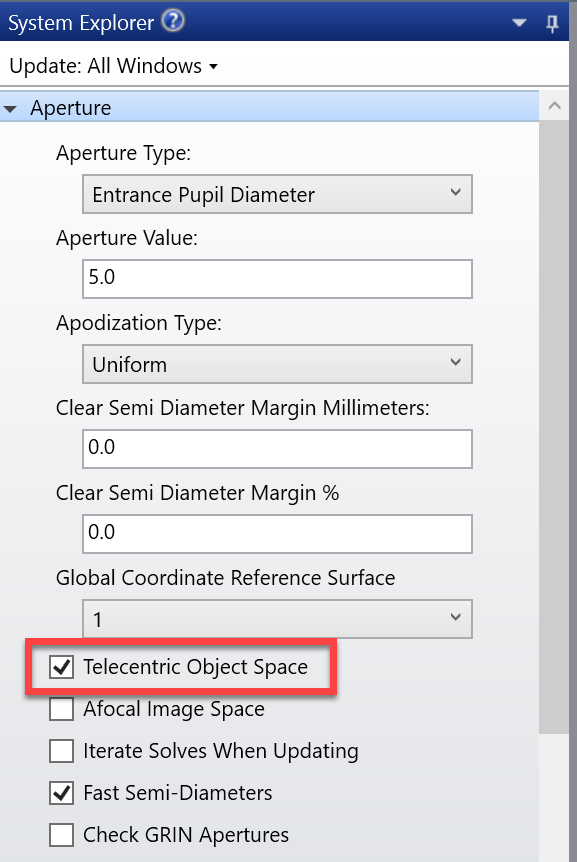Disable the Fast Semi-Diameters checkbox
Image resolution: width=577 pixels, height=862 pixels.
tap(61, 793)
